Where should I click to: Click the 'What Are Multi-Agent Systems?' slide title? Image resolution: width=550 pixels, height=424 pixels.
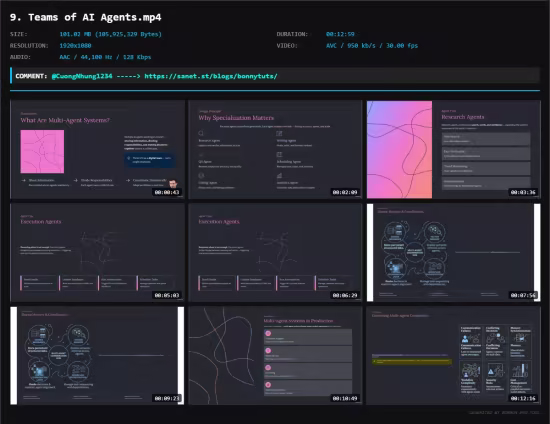pyautogui.click(x=65, y=120)
